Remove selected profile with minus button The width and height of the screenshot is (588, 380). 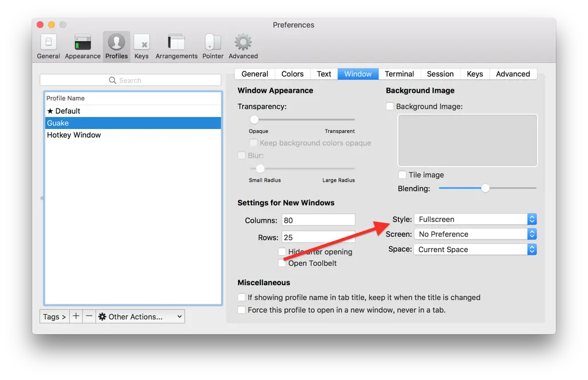(89, 316)
